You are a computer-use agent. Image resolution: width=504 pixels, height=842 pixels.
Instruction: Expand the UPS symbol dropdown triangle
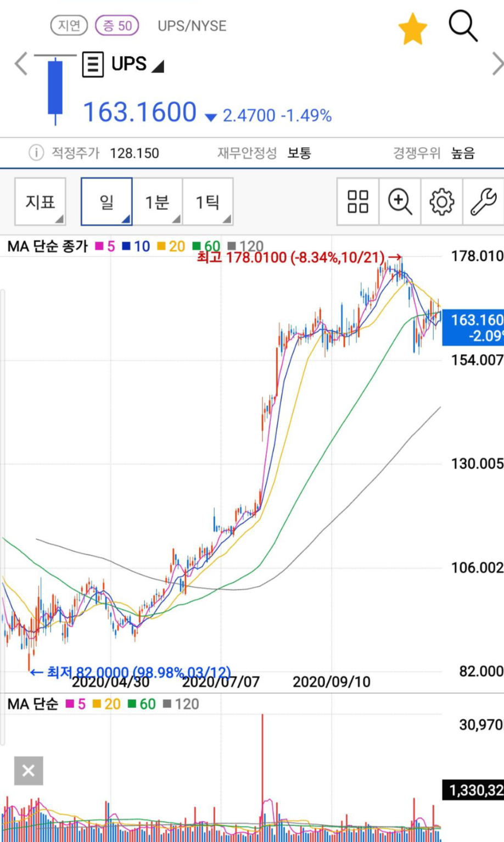(158, 66)
